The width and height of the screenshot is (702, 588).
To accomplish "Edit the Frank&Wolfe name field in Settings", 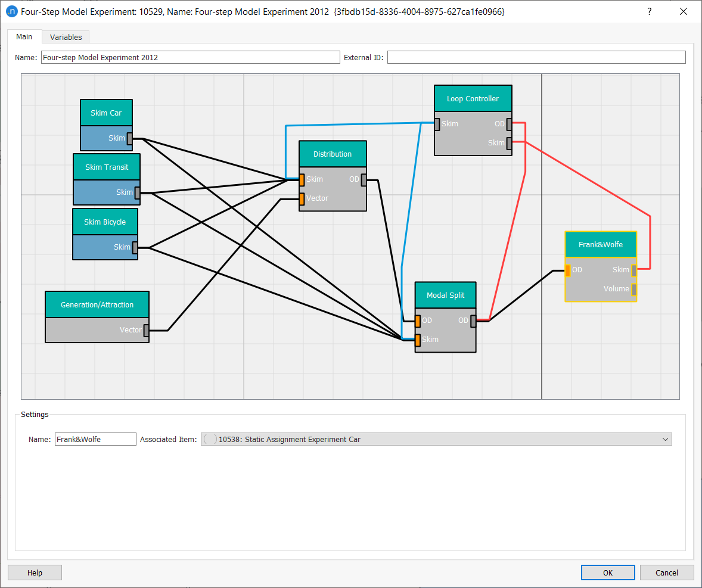I will 95,439.
